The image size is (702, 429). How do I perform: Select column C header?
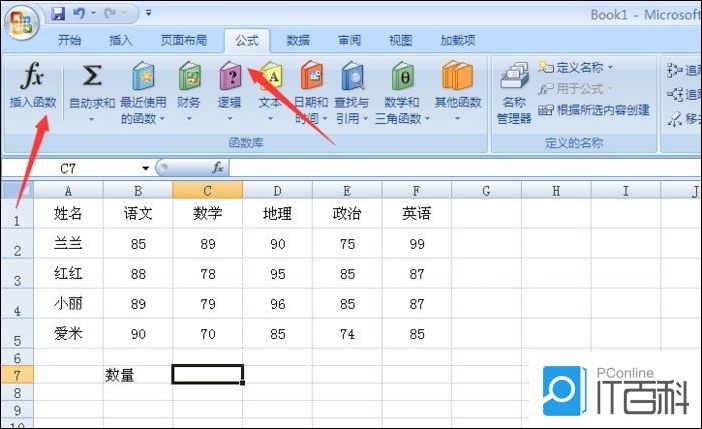[208, 191]
